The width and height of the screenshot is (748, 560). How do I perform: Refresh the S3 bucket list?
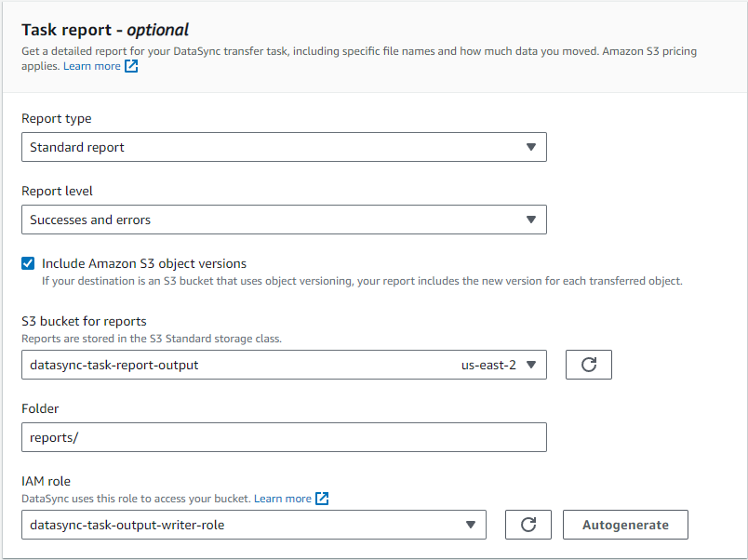588,365
